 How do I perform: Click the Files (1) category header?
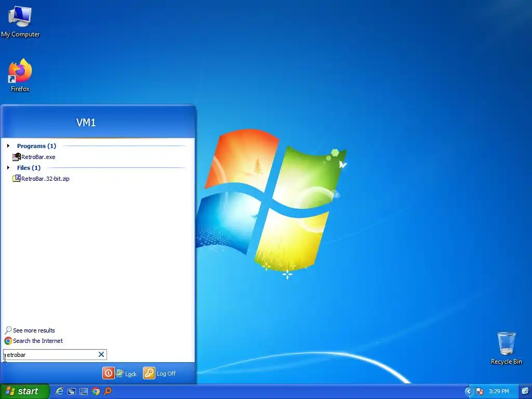coord(29,168)
